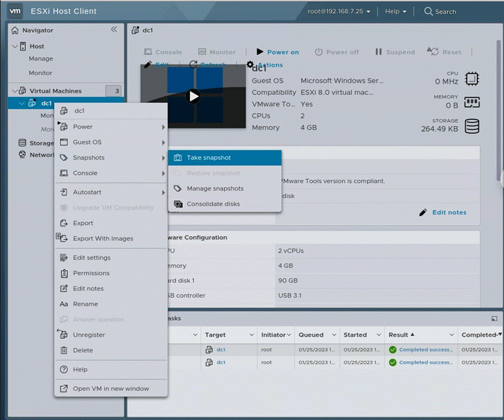
Task: Click the storage cylinder icon
Action: pyautogui.click(x=472, y=126)
